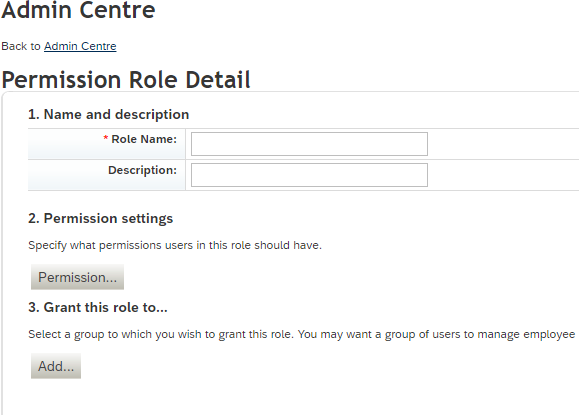Click the 'Specify what permissions users' instruction text
579x415 pixels.
coord(175,246)
